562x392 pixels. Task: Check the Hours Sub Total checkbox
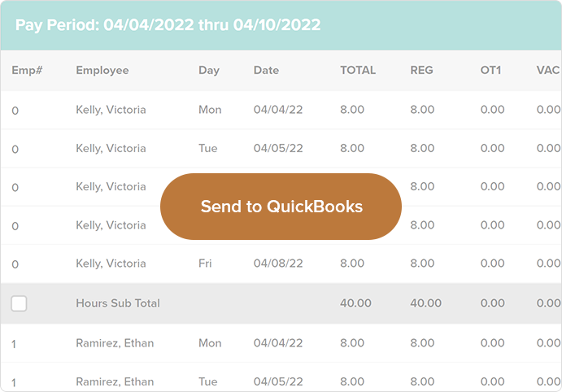tap(19, 303)
